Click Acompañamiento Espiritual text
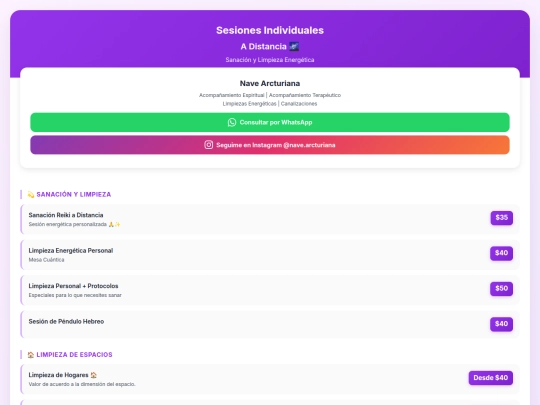Image resolution: width=540 pixels, height=405 pixels. 231,95
